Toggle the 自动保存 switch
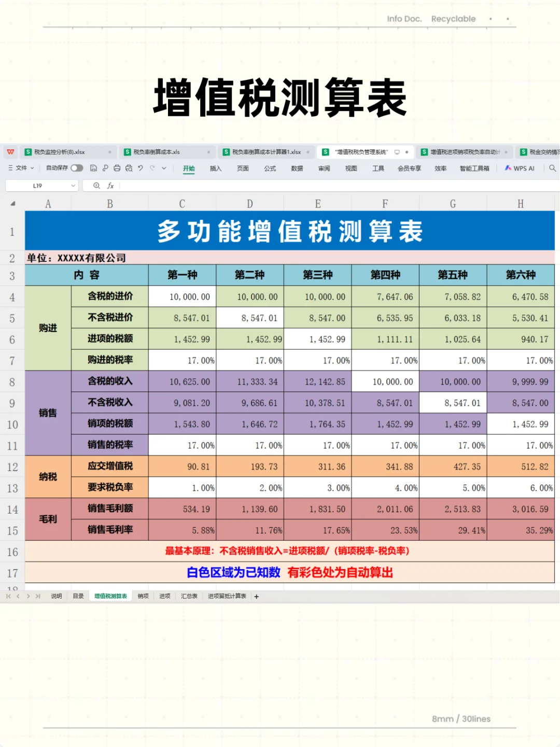Image resolution: width=560 pixels, height=747 pixels. pos(77,168)
